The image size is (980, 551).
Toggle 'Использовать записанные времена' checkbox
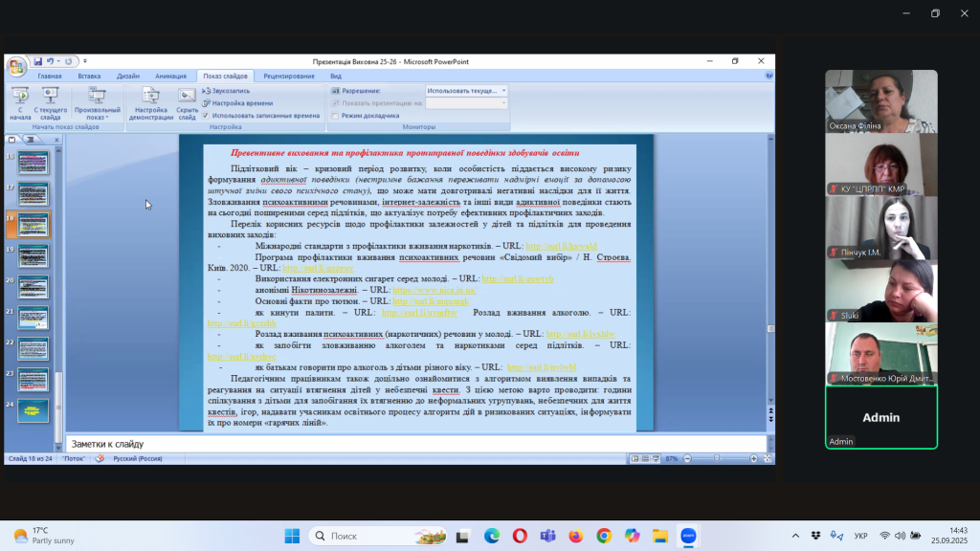pyautogui.click(x=206, y=115)
